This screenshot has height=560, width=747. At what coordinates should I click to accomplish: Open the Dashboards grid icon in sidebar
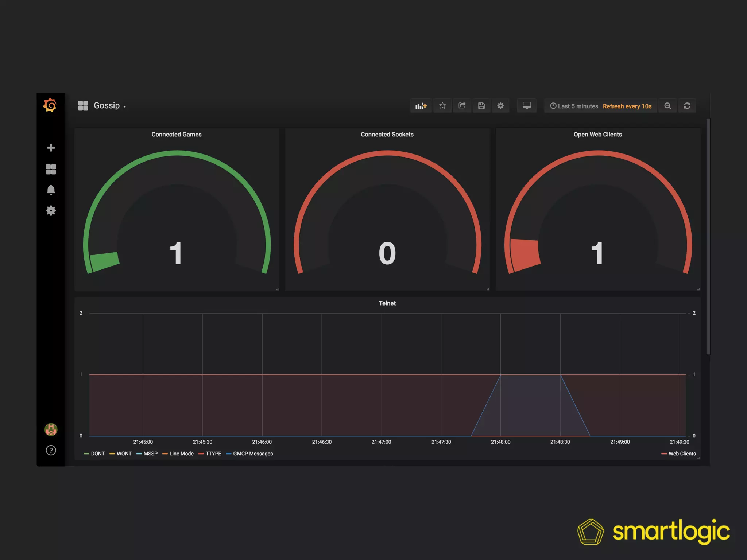click(51, 169)
